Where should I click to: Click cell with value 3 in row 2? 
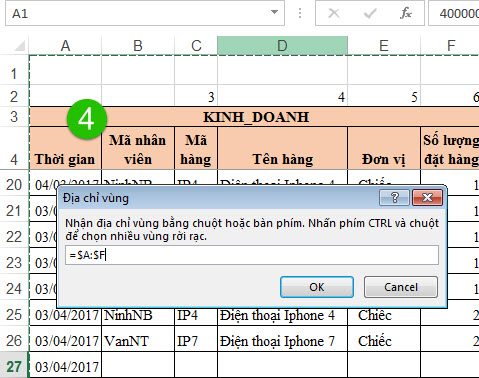pos(196,96)
